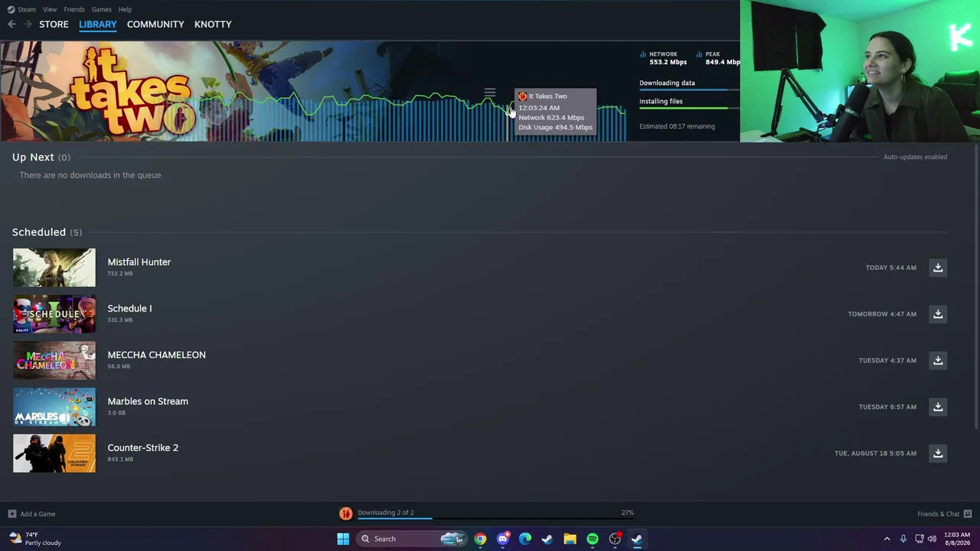The height and width of the screenshot is (551, 980).
Task: Open the Friends menu
Action: coord(74,9)
